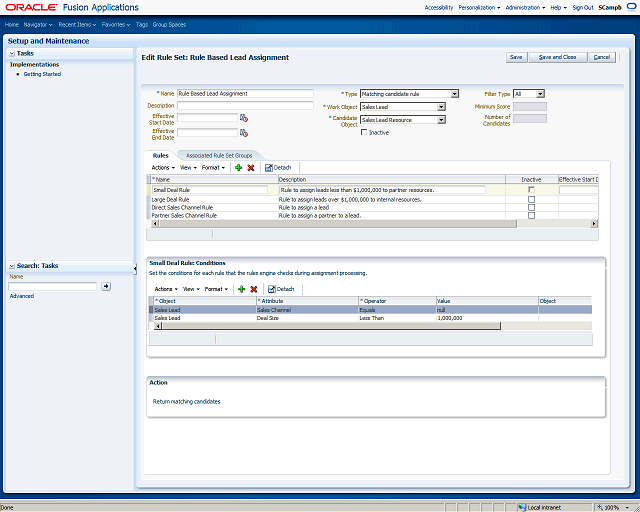Switch to the Rules tab
The height and width of the screenshot is (512, 640).
(160, 156)
